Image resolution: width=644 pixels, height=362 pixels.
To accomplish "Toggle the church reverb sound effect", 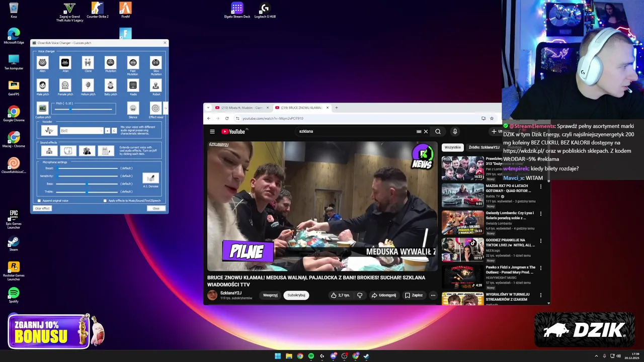I will 49,151.
